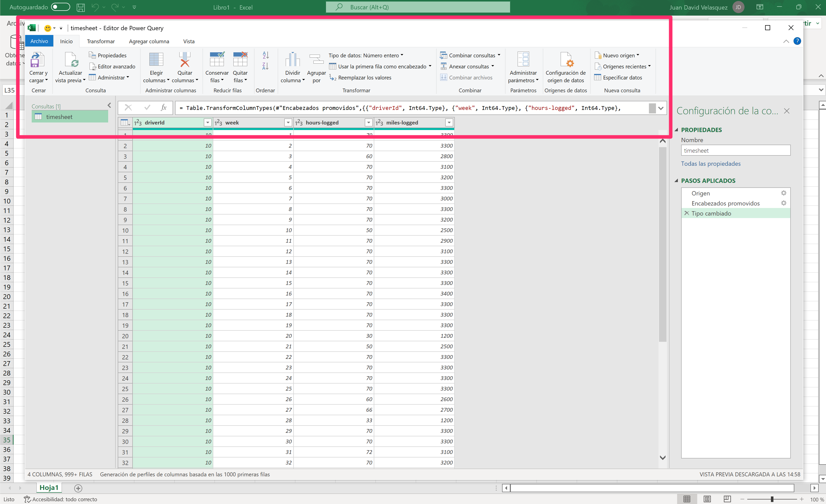Viewport: 826px width, 504px height.
Task: Collapse the Power Query ribbon
Action: pos(786,41)
